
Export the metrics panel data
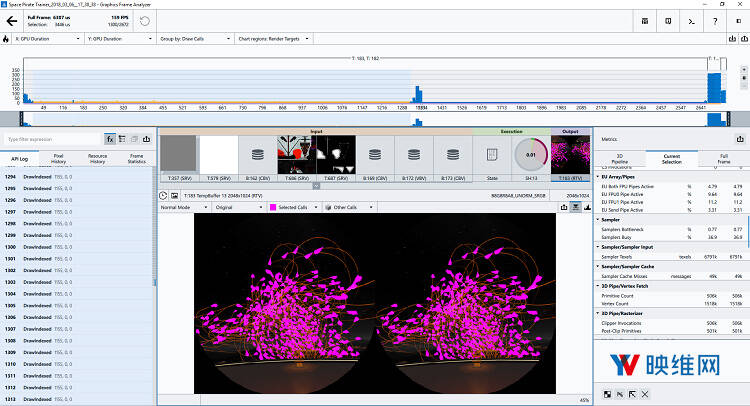[x=739, y=140]
